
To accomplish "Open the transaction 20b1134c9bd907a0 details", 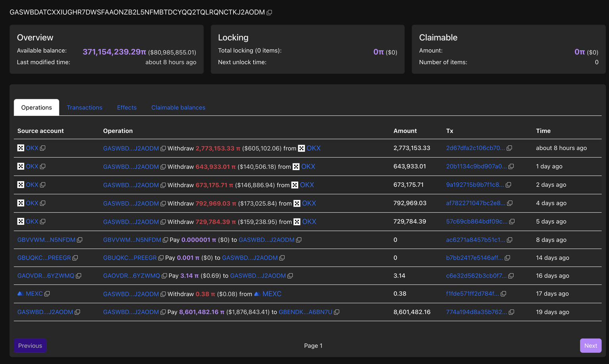I will (x=477, y=167).
